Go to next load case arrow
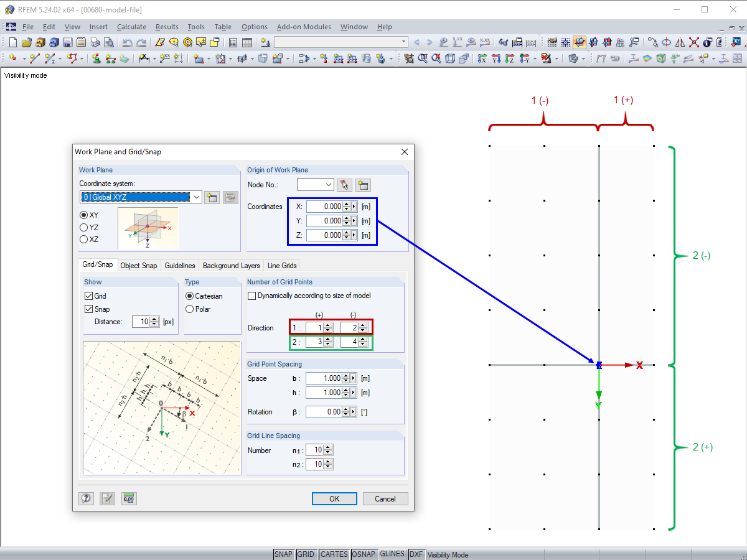Viewport: 747px width, 560px height. pos(430,42)
